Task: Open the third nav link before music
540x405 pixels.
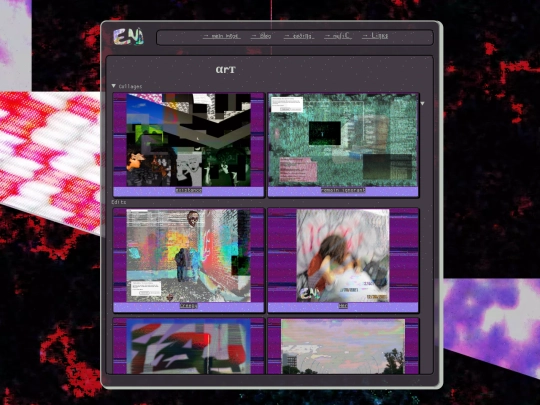Action: click(x=298, y=36)
